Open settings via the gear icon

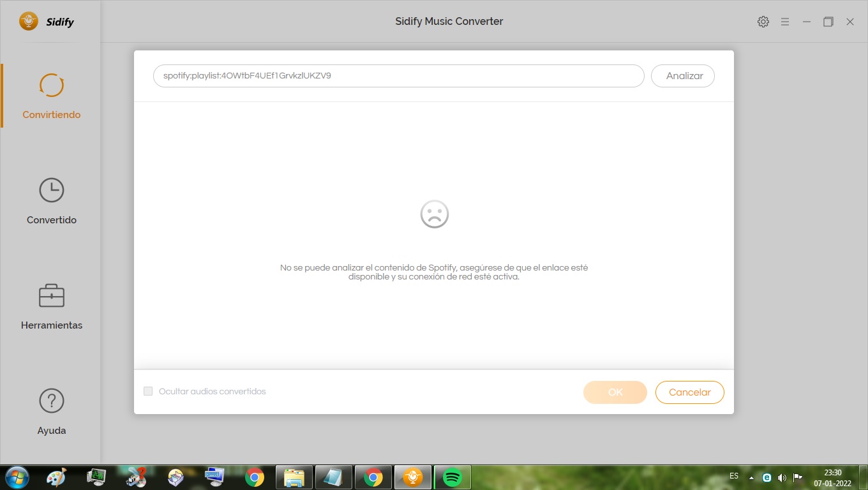pyautogui.click(x=763, y=22)
